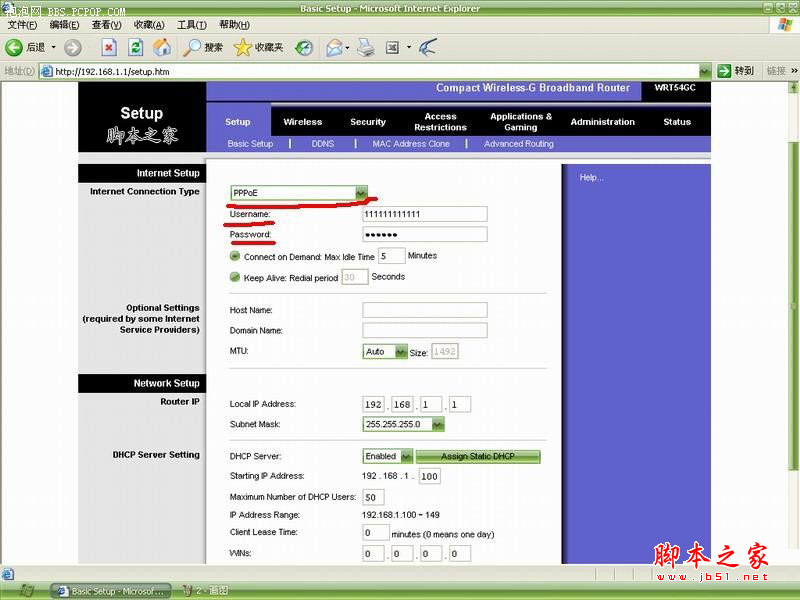Screen dimensions: 800x600
Task: Click the Local IP third octet field
Action: tap(431, 404)
